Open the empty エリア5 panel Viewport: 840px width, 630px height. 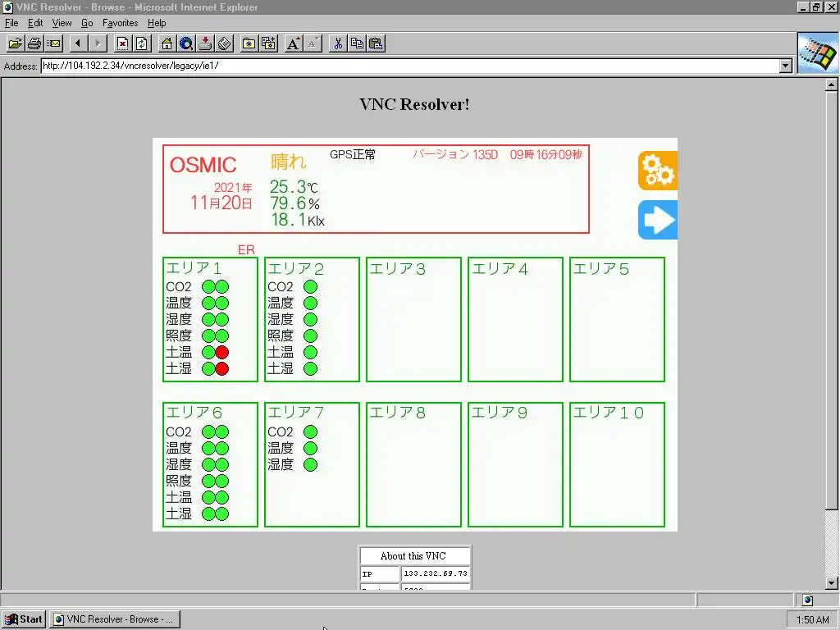coord(617,319)
